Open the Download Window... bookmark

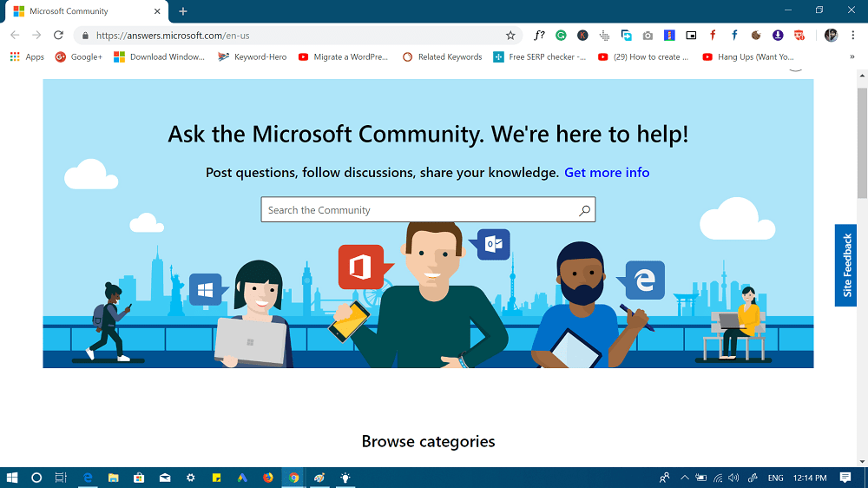[x=160, y=56]
